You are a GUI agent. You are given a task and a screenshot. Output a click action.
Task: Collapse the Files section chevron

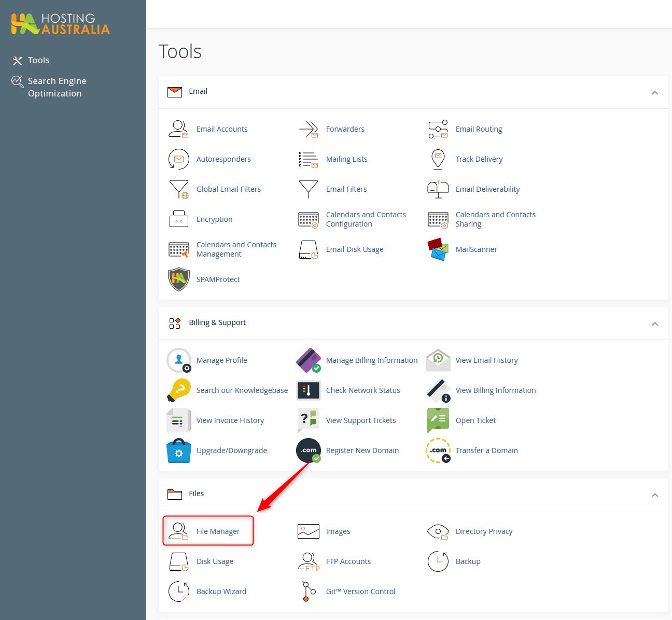[654, 495]
